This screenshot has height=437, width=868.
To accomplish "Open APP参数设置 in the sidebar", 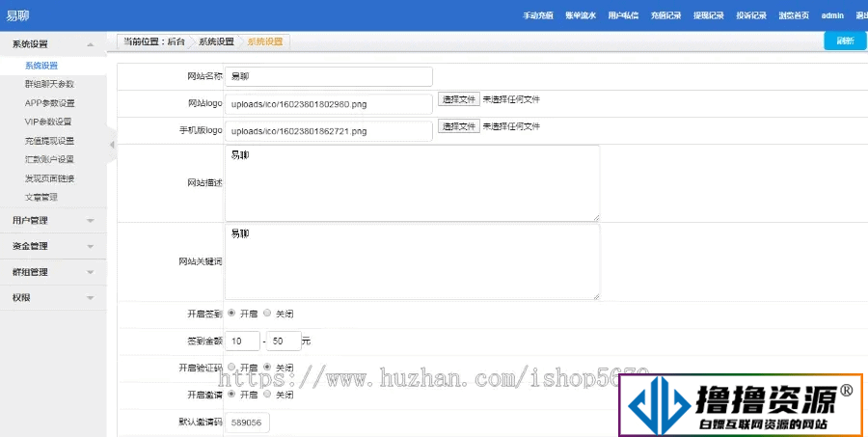I will (50, 103).
